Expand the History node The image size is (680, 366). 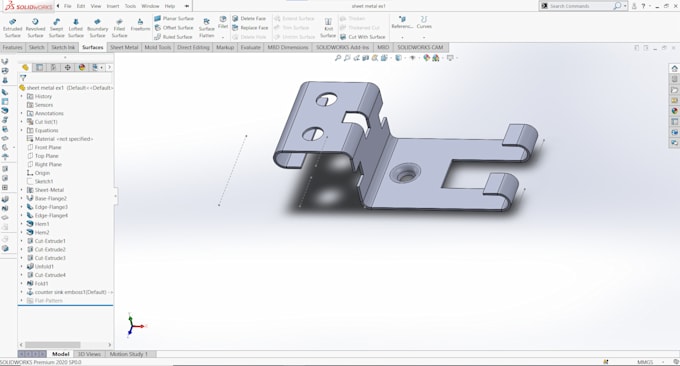[x=22, y=96]
